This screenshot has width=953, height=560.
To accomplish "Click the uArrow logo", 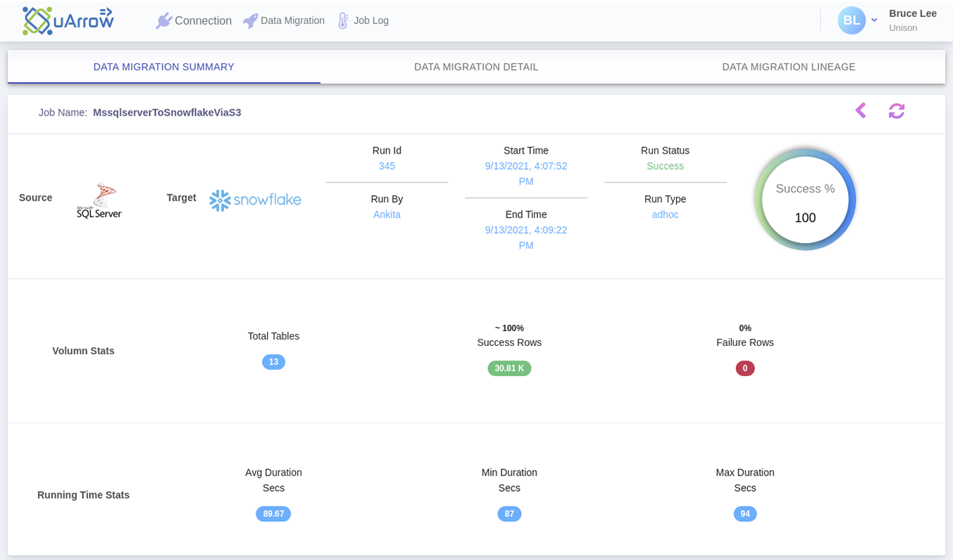I will click(68, 20).
